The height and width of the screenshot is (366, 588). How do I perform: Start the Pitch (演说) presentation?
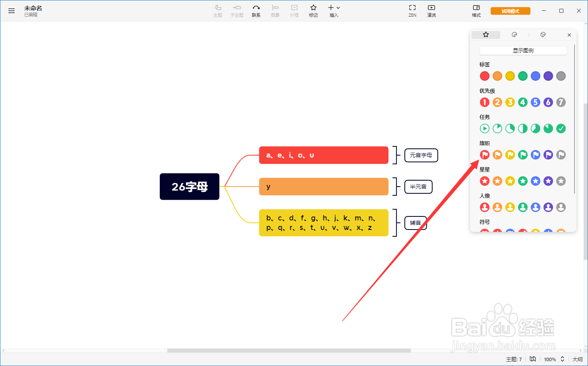[x=431, y=11]
